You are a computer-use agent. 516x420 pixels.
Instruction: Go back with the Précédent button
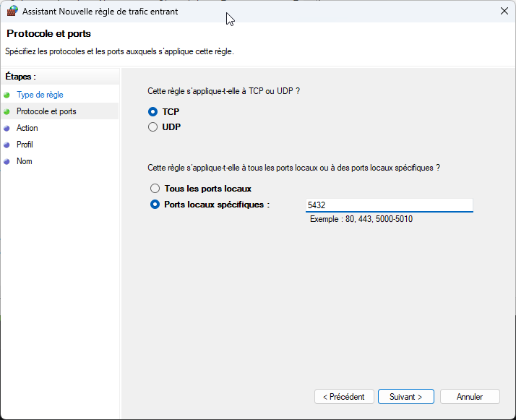(344, 397)
